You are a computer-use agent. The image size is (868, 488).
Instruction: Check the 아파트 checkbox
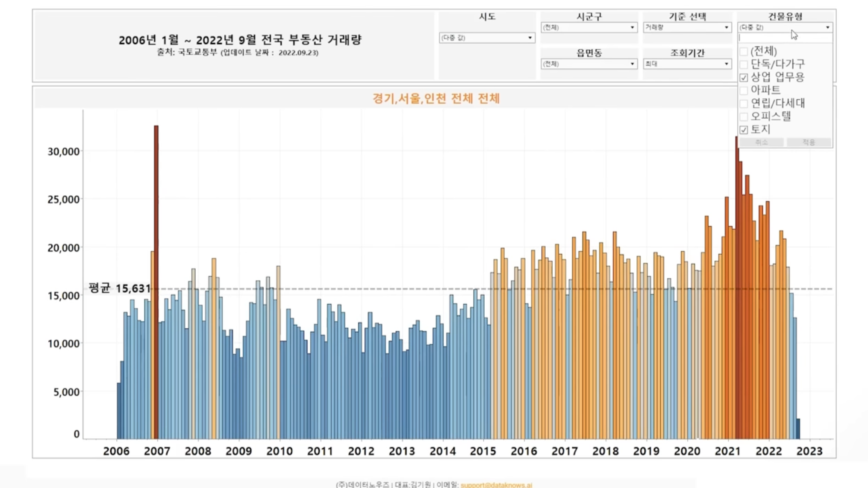pos(744,90)
